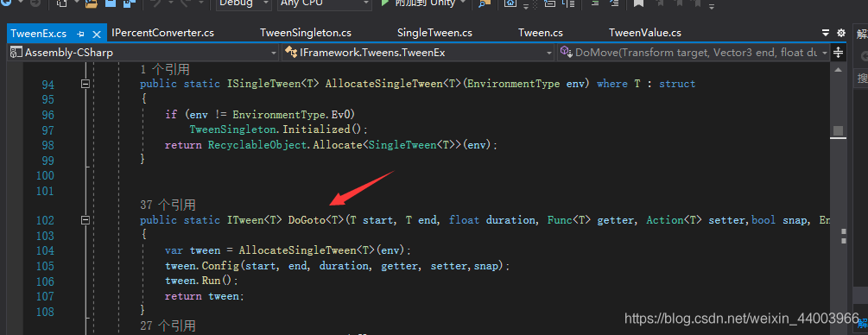Click line number 106
Screen dimensions: 868x335
[x=45, y=281]
